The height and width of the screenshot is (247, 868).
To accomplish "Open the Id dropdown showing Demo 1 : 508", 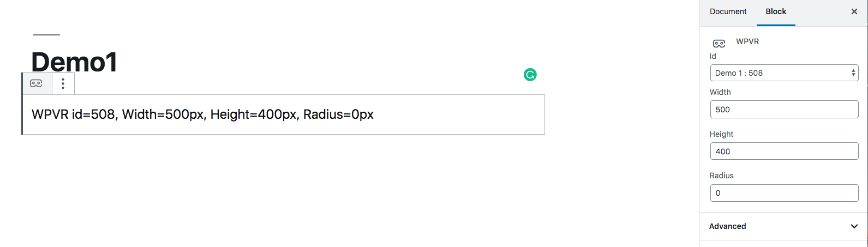I will [x=784, y=73].
